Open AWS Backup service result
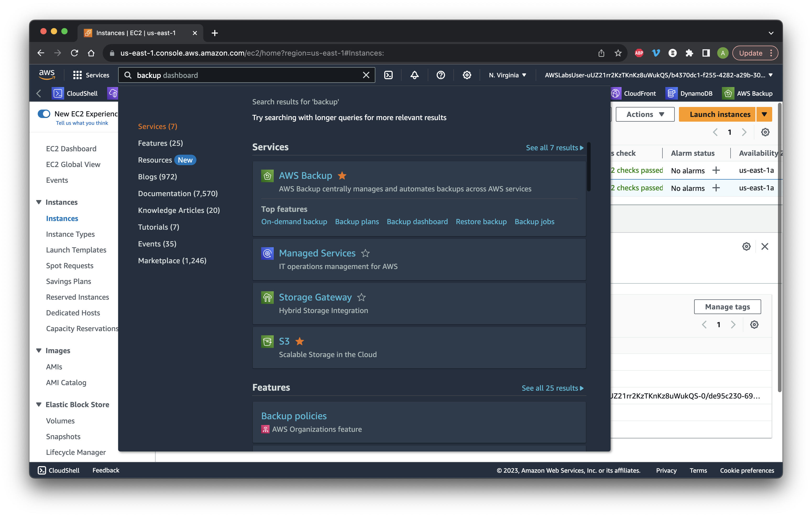This screenshot has width=812, height=517. point(305,175)
